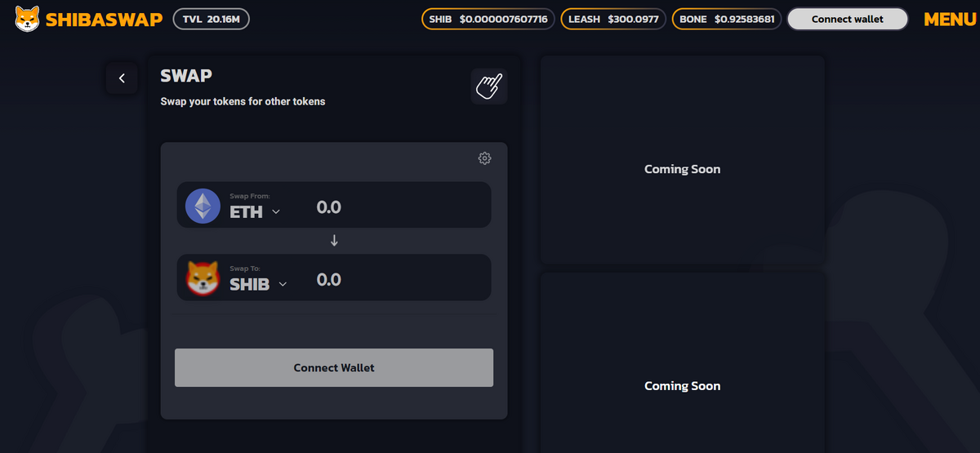The width and height of the screenshot is (980, 453).
Task: Click the upper Coming Soon panel
Action: coord(683,160)
